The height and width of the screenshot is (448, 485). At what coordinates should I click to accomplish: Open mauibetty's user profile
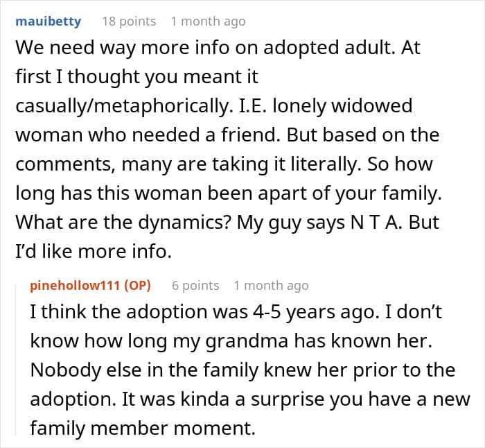click(x=48, y=21)
